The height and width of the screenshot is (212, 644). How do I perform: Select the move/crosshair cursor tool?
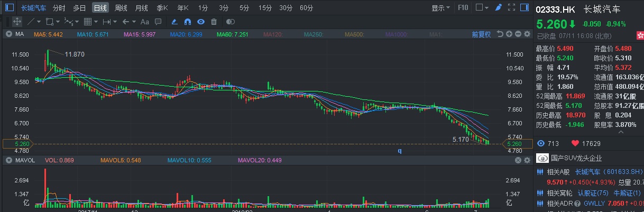click(17, 22)
